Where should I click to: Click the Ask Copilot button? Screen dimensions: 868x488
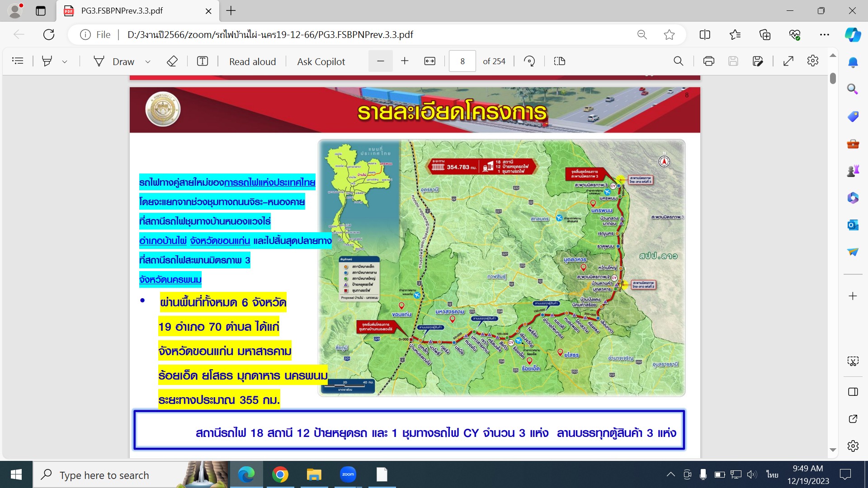321,61
